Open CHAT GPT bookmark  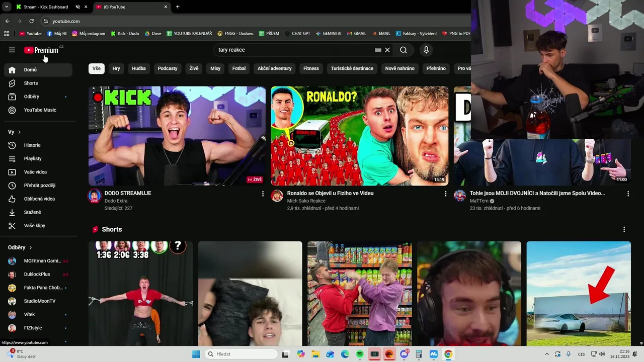[297, 34]
